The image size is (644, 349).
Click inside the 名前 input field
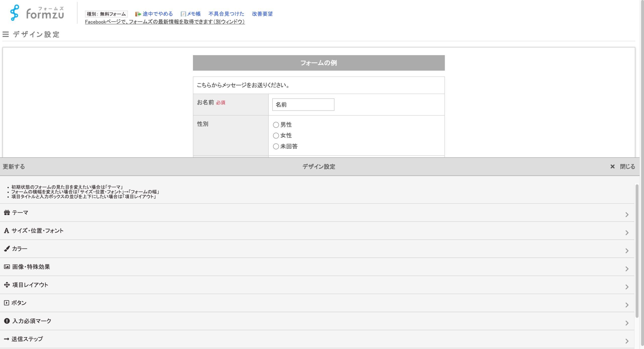(x=303, y=104)
